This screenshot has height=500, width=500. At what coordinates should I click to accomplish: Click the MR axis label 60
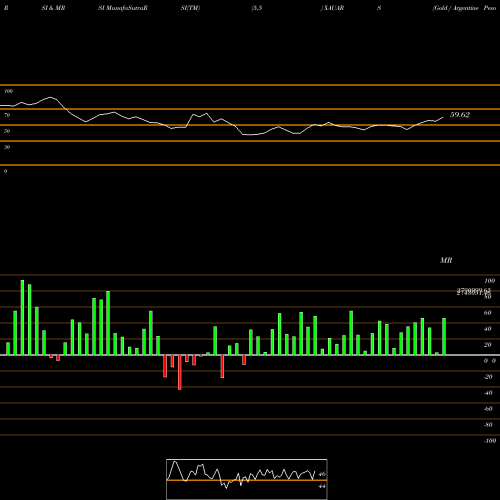tap(487, 313)
